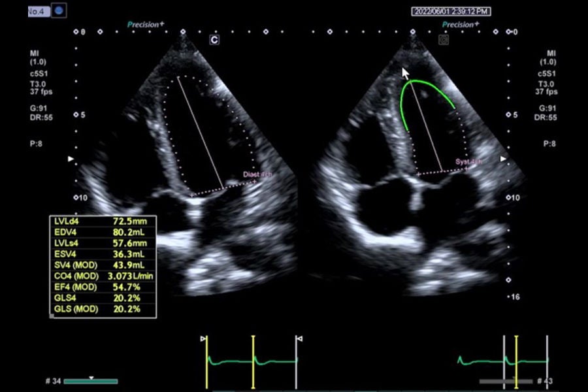Select the left ECG end flag marker
This screenshot has width=588, height=392.
tap(299, 338)
